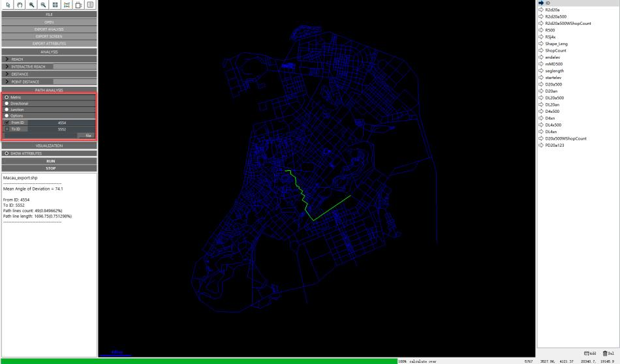
Task: Choose Export Analysis
Action: coord(49,29)
